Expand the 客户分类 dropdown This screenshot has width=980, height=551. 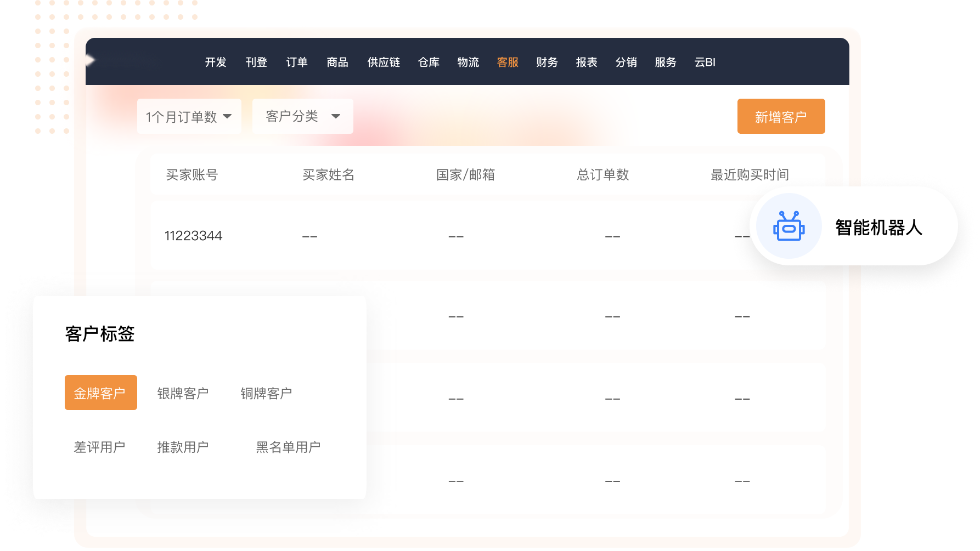[302, 116]
